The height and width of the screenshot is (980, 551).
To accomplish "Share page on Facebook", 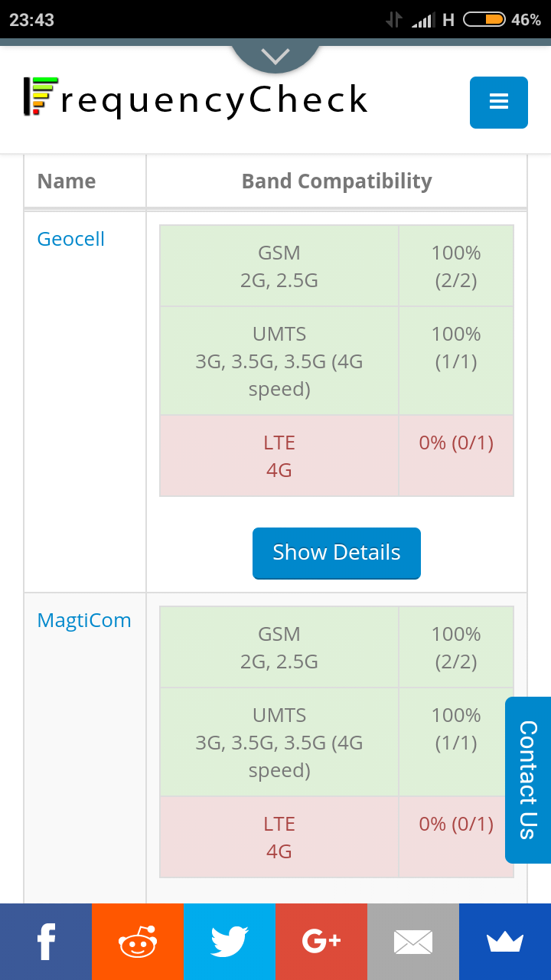I will point(46,941).
